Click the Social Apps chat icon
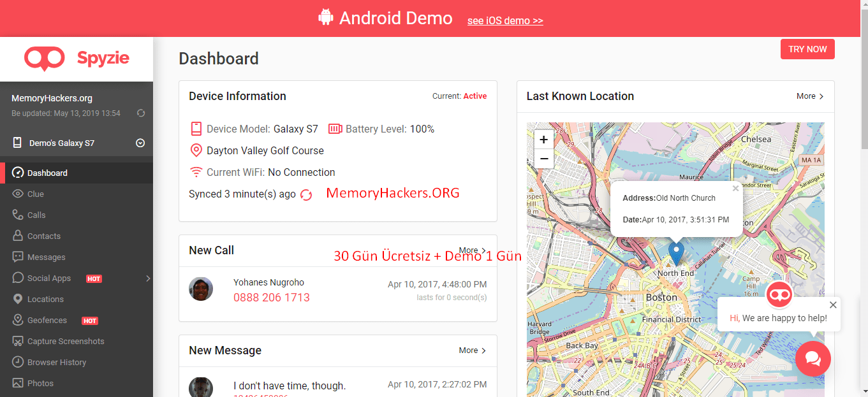The width and height of the screenshot is (868, 397). [x=18, y=278]
